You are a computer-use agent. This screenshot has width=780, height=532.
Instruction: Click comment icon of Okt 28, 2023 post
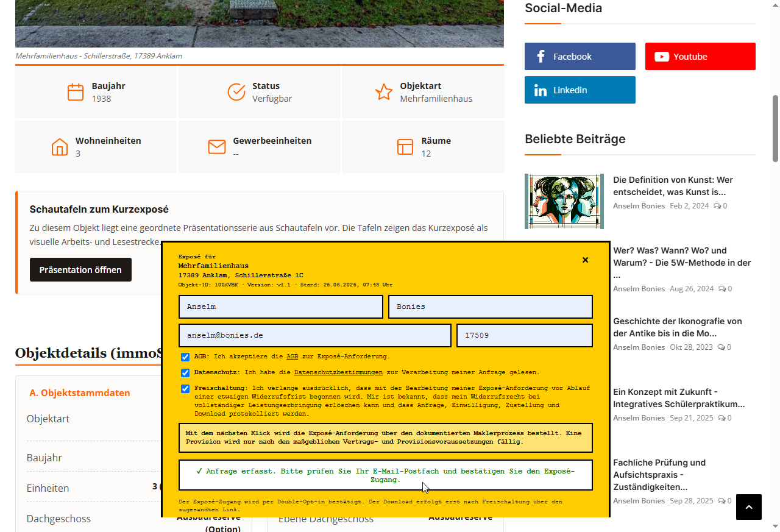click(723, 347)
